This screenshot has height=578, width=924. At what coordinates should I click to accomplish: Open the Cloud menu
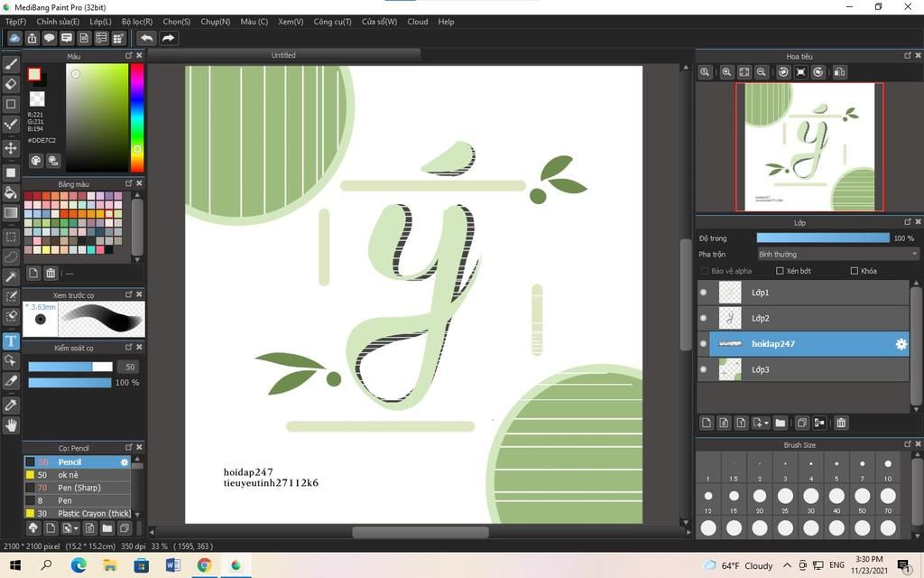point(418,22)
